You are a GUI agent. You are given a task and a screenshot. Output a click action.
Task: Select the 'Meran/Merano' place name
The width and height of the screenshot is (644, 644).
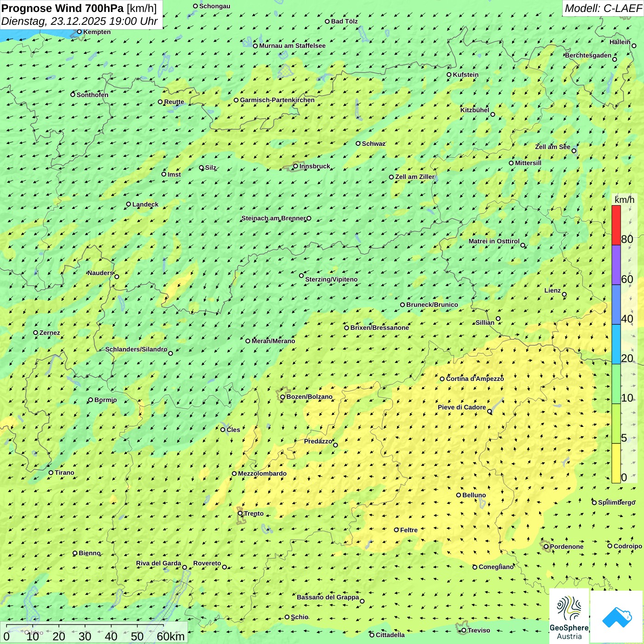[x=273, y=341]
